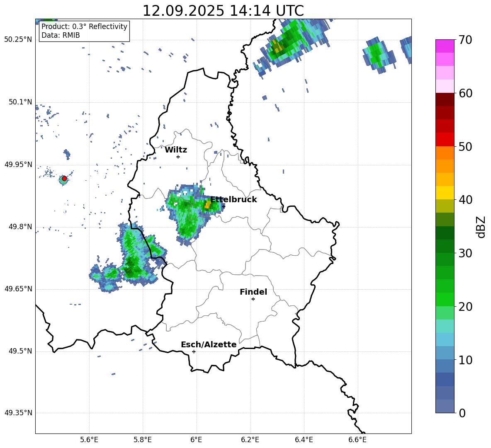Viewport: 491px width, 448px height.
Task: Click the Wiltz city label
Action: point(176,150)
